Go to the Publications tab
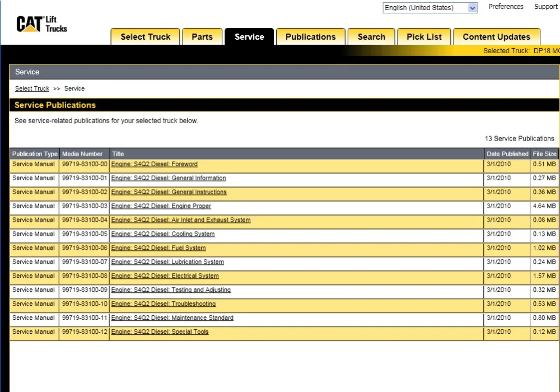The height and width of the screenshot is (392, 560). click(311, 37)
